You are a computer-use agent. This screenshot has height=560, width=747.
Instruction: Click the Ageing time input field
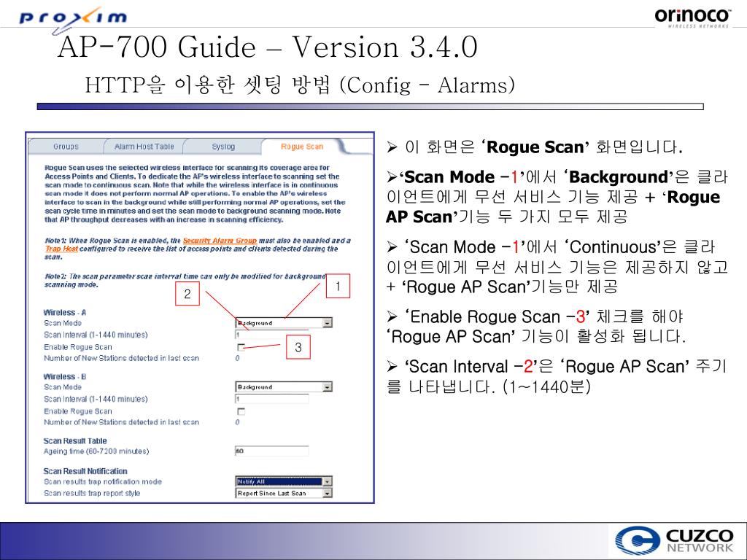(272, 451)
